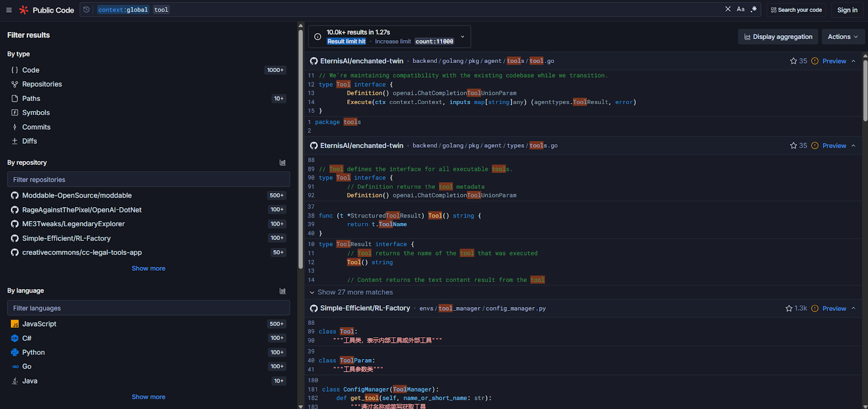Filter results by Paths type
868x409 pixels.
(148, 98)
